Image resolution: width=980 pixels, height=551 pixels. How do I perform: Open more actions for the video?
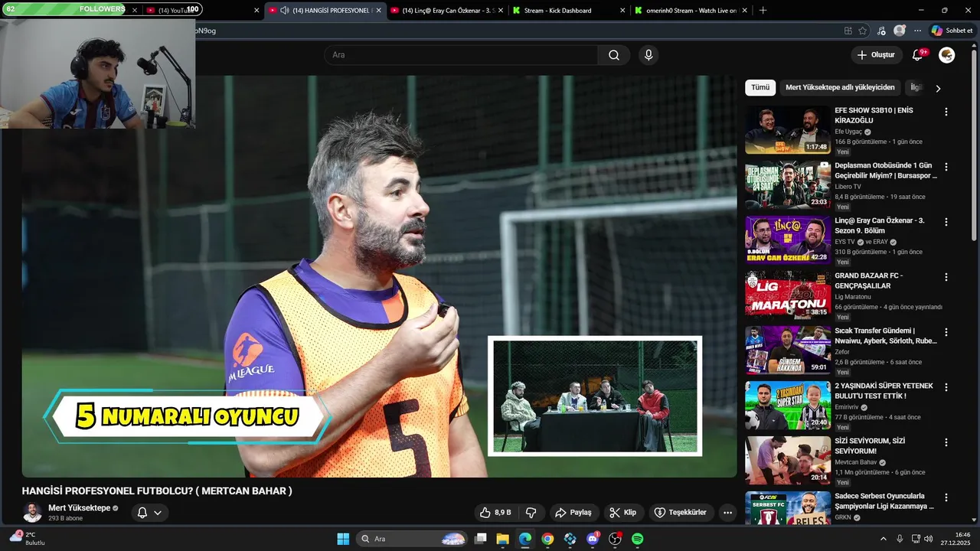click(727, 513)
